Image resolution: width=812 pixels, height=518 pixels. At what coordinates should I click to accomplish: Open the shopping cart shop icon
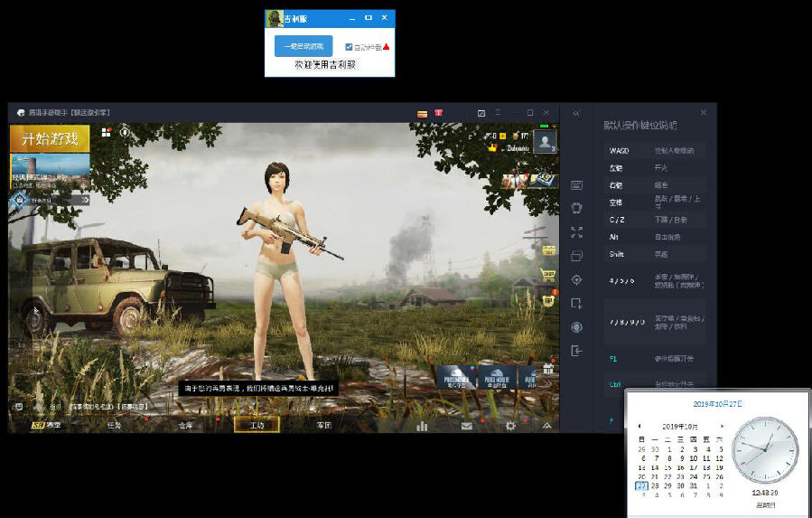[548, 274]
